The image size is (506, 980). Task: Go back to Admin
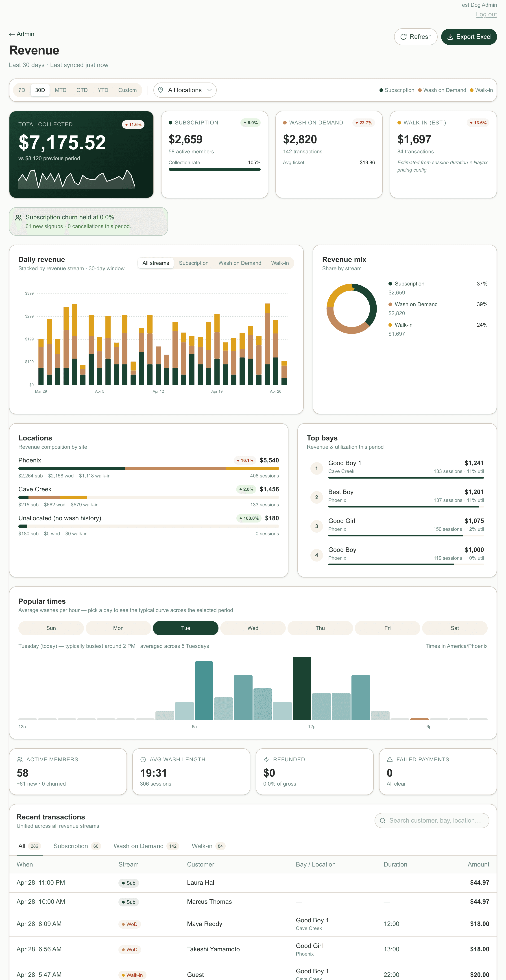coord(22,34)
